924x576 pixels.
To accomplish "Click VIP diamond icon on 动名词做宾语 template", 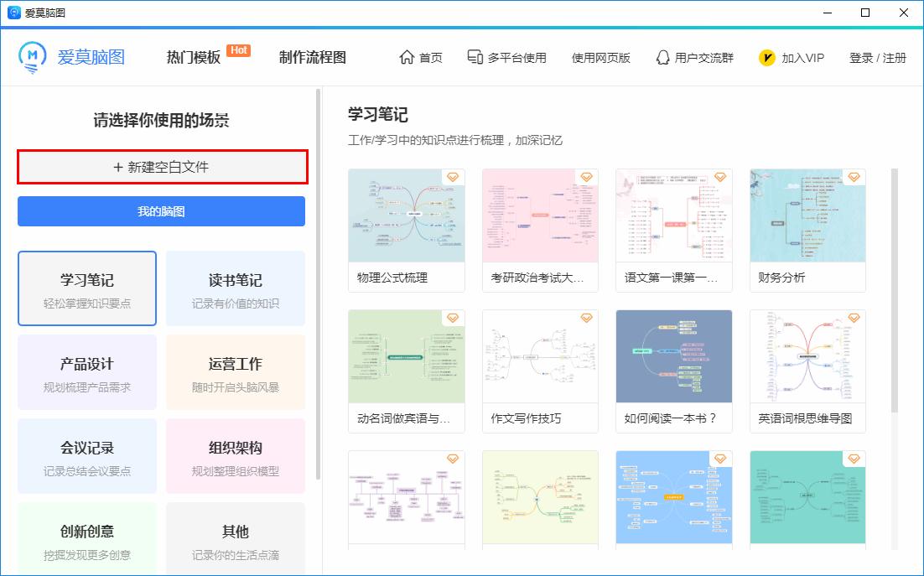I will pyautogui.click(x=453, y=318).
